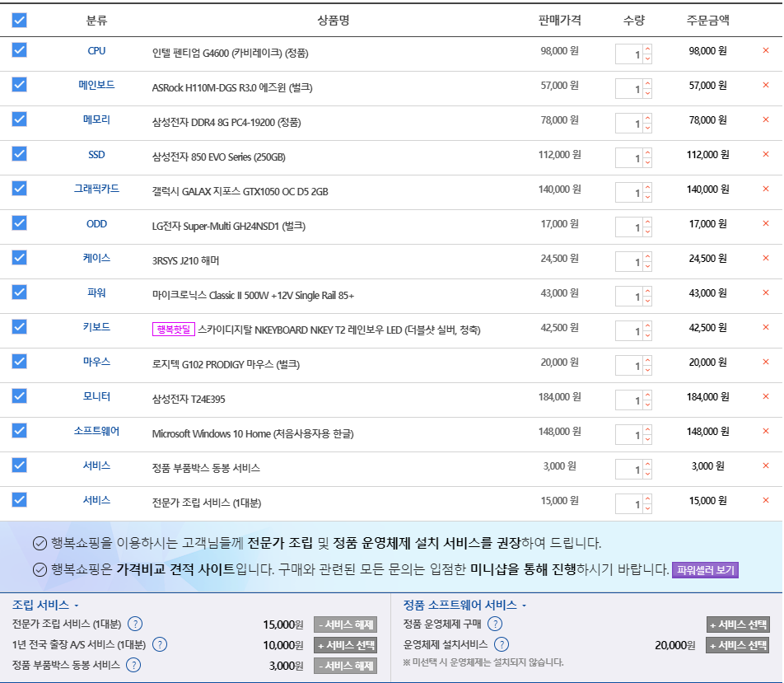Decrease quantity of 메모리 with down arrow
Image resolution: width=784 pixels, height=683 pixels.
(647, 128)
